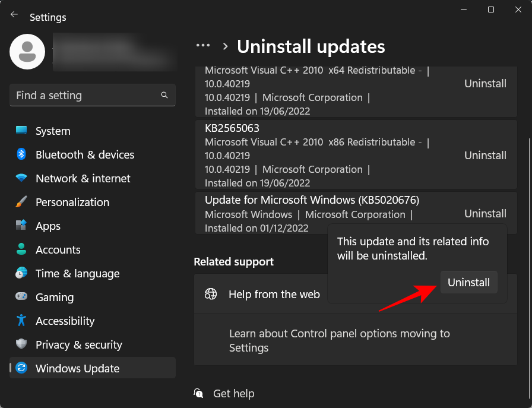Open the Control panel options learn link

coord(340,340)
